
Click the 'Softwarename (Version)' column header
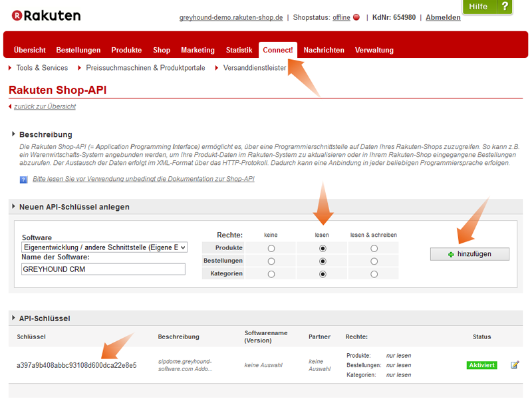[266, 337]
